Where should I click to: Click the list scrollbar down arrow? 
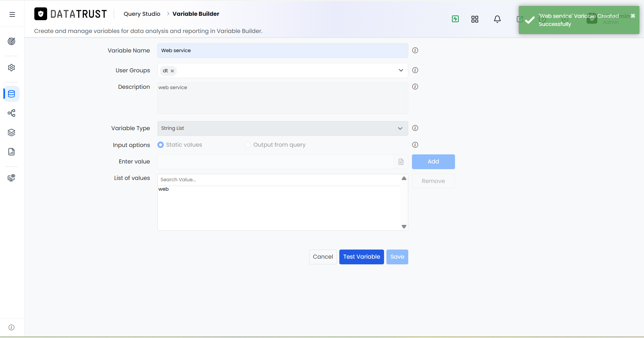404,227
